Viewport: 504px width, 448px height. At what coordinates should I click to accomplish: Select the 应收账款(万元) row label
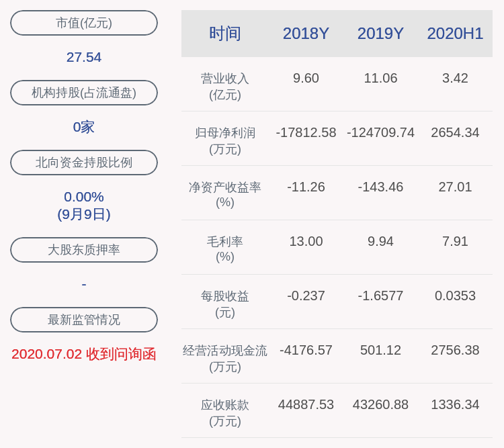tap(225, 412)
